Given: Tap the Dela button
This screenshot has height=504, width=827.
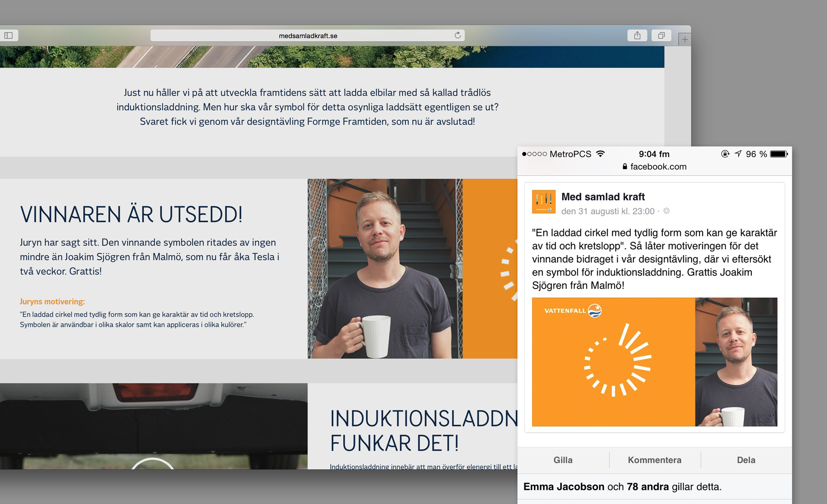Looking at the screenshot, I should pyautogui.click(x=746, y=460).
